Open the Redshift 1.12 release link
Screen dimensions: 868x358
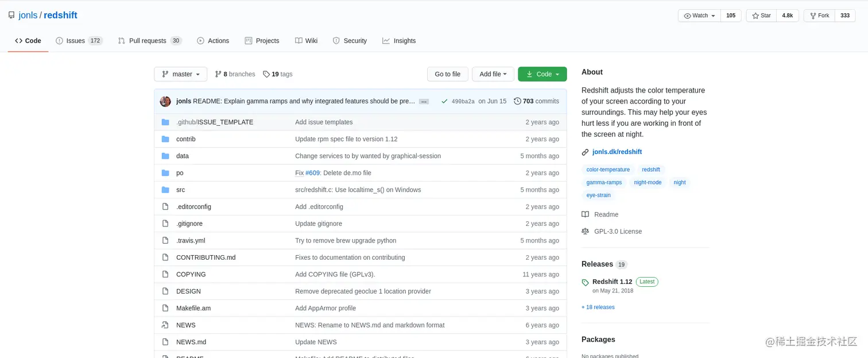pos(612,282)
